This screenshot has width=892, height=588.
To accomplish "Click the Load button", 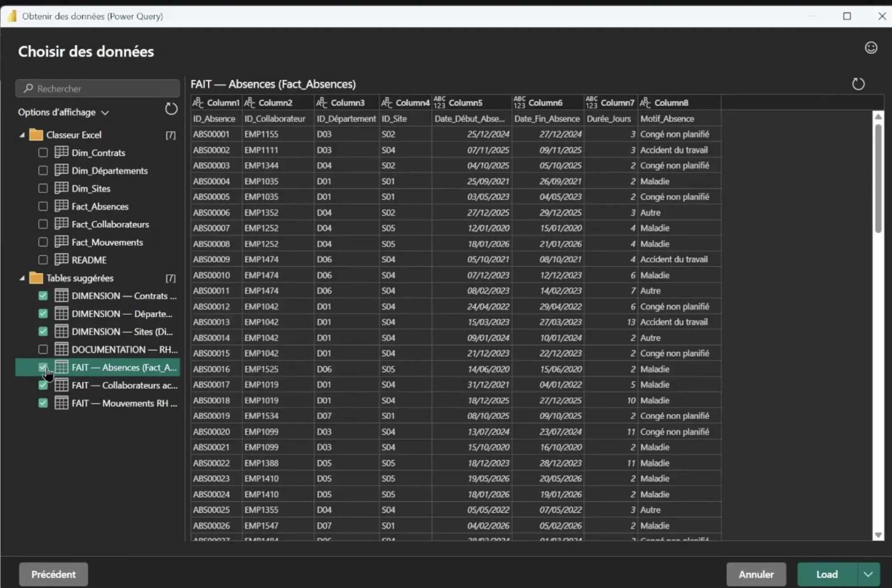I will 827,574.
